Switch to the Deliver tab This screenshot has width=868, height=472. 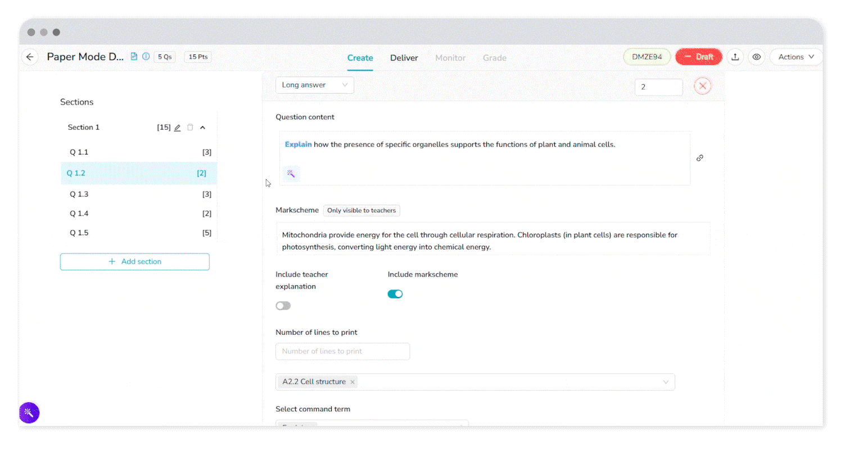[404, 58]
